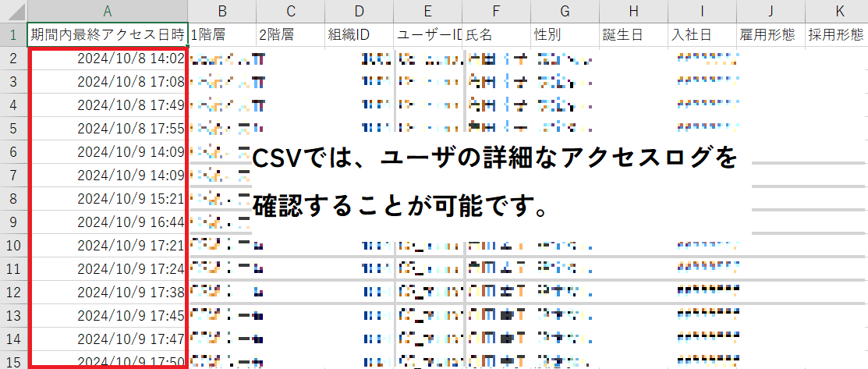The width and height of the screenshot is (868, 369).
Task: Select row 11 header number
Action: tap(13, 268)
